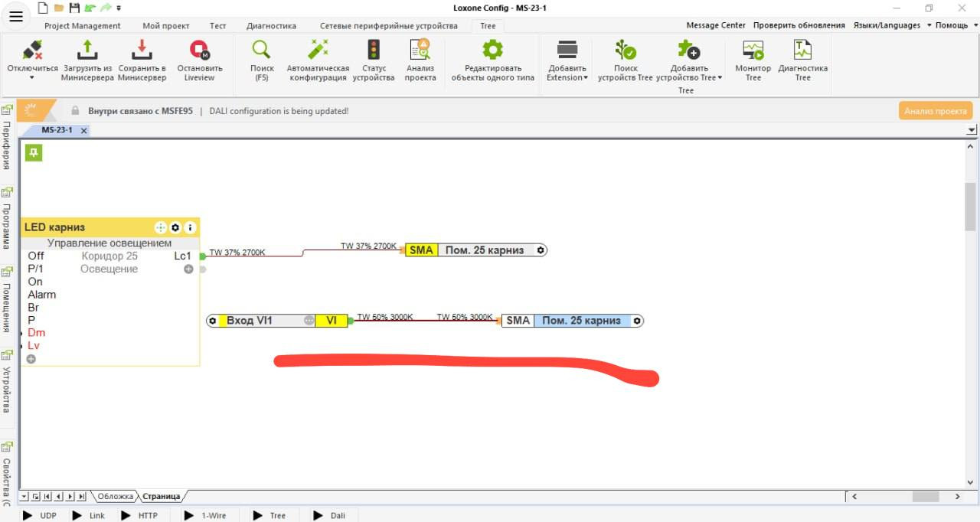Click Проверить обновления
Viewport: 980px width, 522px height.
pyautogui.click(x=799, y=25)
